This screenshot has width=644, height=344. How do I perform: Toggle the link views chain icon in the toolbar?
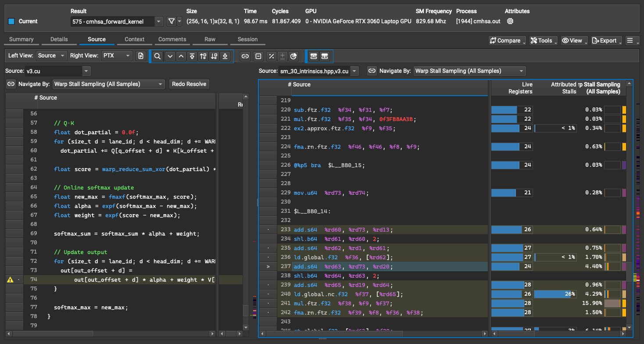pyautogui.click(x=245, y=56)
